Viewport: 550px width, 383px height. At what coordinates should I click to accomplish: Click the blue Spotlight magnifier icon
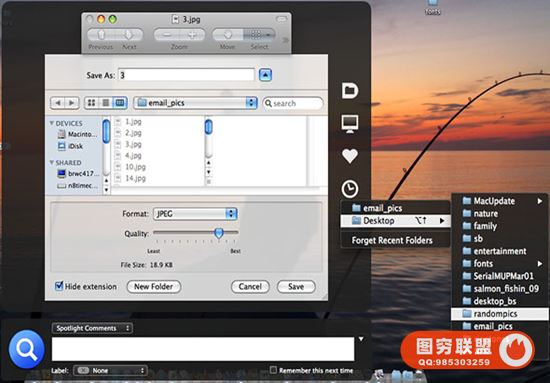27,349
